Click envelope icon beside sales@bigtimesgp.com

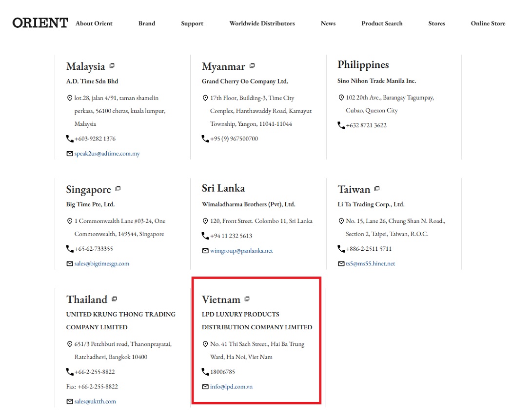(x=70, y=263)
